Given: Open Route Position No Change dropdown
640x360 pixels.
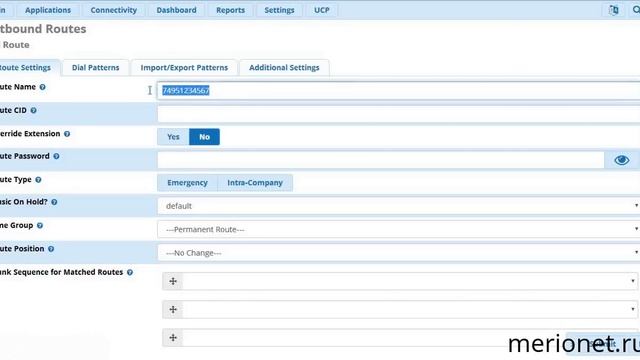Looking at the screenshot, I should [x=398, y=253].
